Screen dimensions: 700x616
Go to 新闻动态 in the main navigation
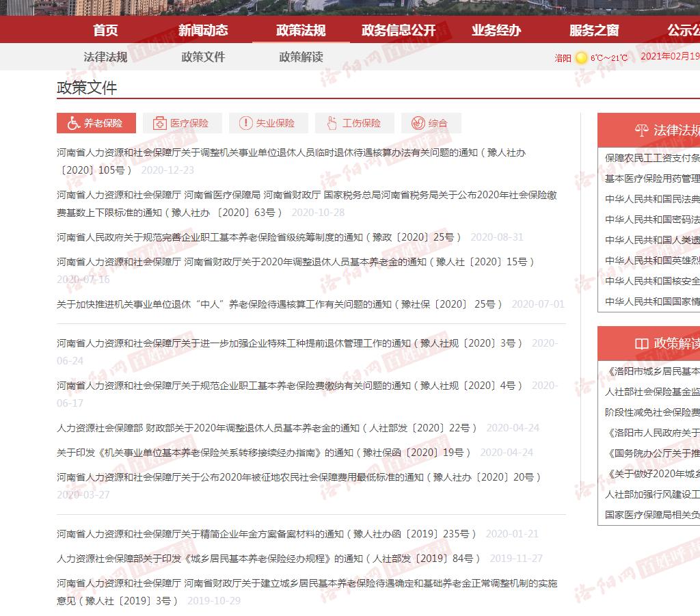(203, 30)
